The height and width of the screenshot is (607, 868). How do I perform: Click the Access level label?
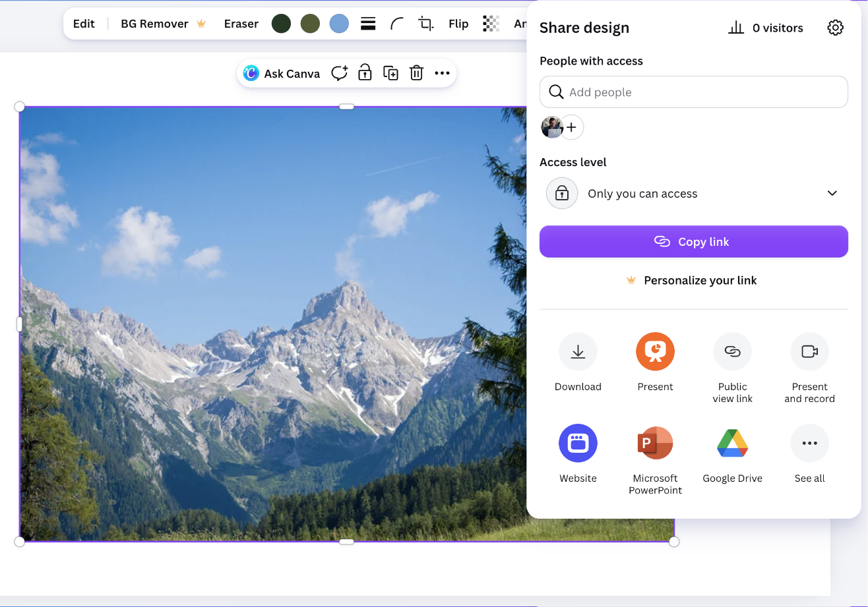[x=573, y=162]
